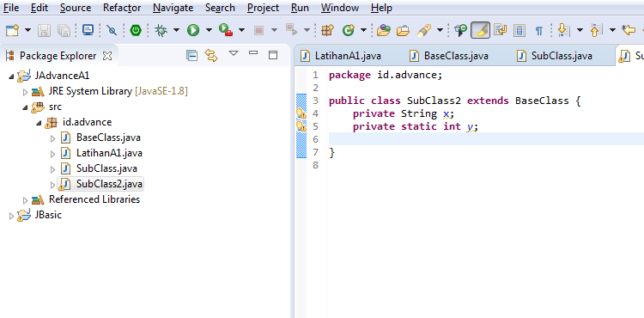The image size is (644, 318).
Task: Click the warning marker on line 4
Action: 301,113
